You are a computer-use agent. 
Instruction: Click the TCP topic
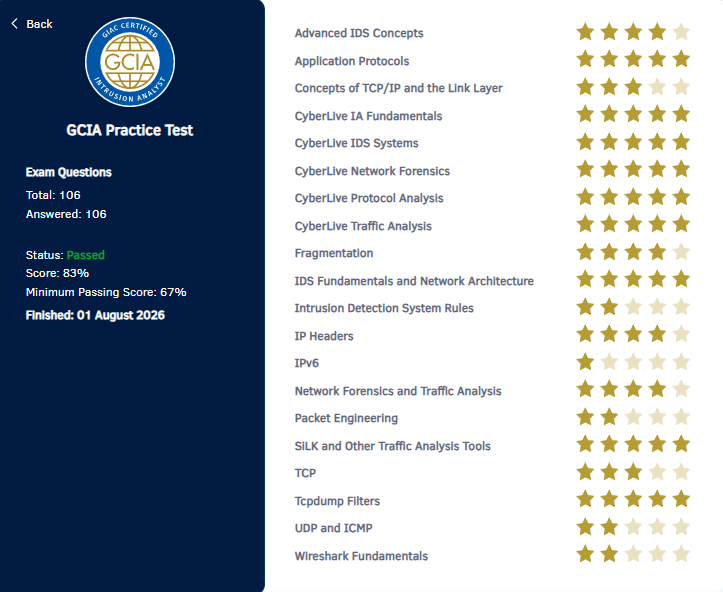[x=305, y=473]
